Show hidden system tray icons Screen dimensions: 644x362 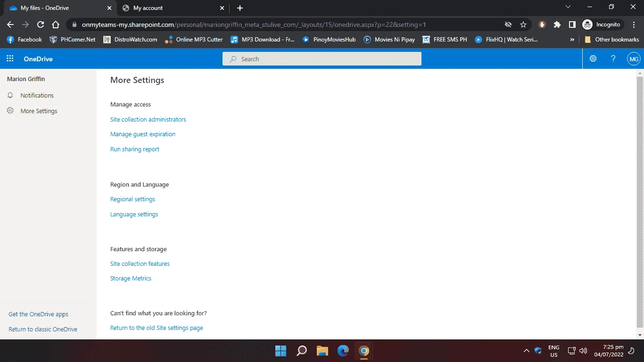pos(526,351)
